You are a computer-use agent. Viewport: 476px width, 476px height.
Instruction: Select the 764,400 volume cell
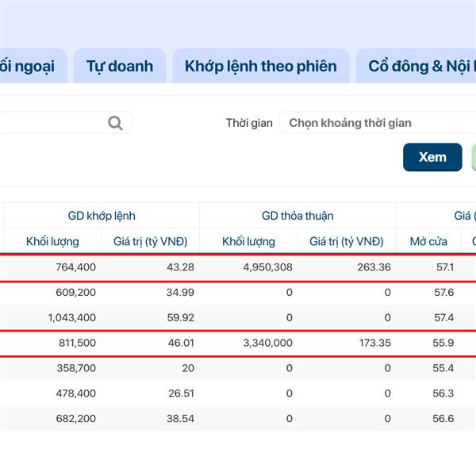(76, 267)
